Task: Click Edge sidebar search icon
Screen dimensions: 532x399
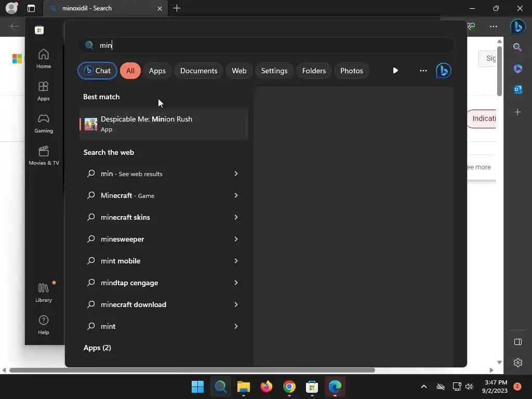Action: (517, 47)
